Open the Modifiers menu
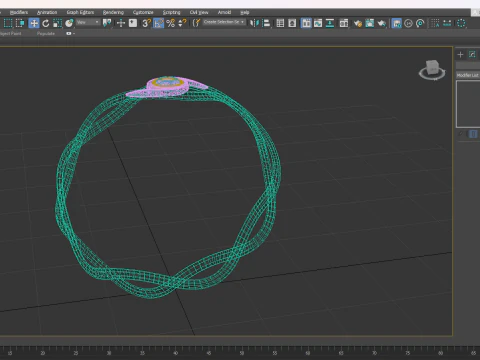The image size is (480, 360). point(19,12)
